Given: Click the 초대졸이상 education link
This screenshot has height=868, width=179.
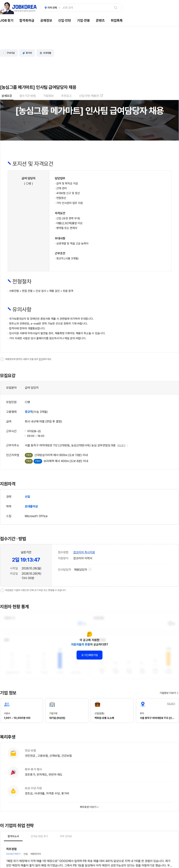Looking at the screenshot, I should coord(31,507).
